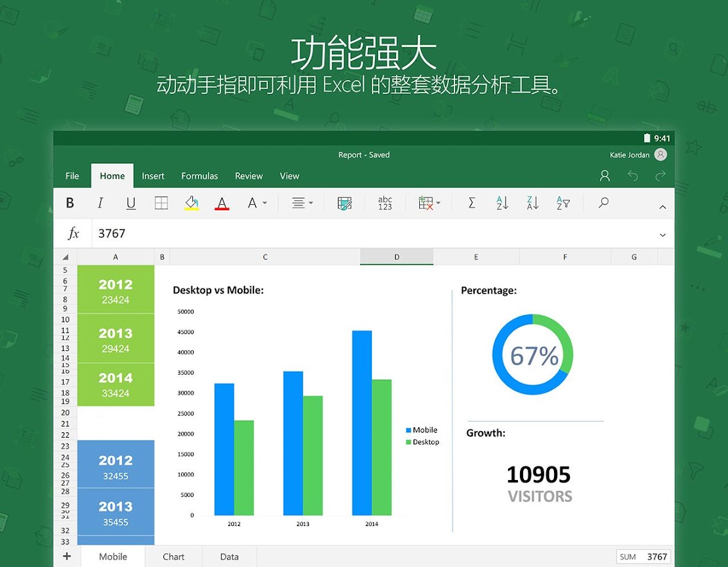
Task: Switch to the Formulas ribbon tab
Action: point(199,176)
